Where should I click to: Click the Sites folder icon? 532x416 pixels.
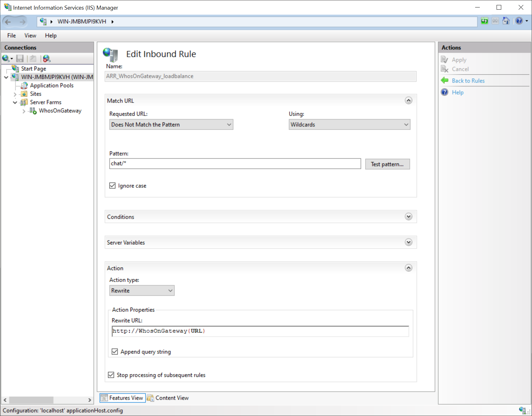coord(24,94)
